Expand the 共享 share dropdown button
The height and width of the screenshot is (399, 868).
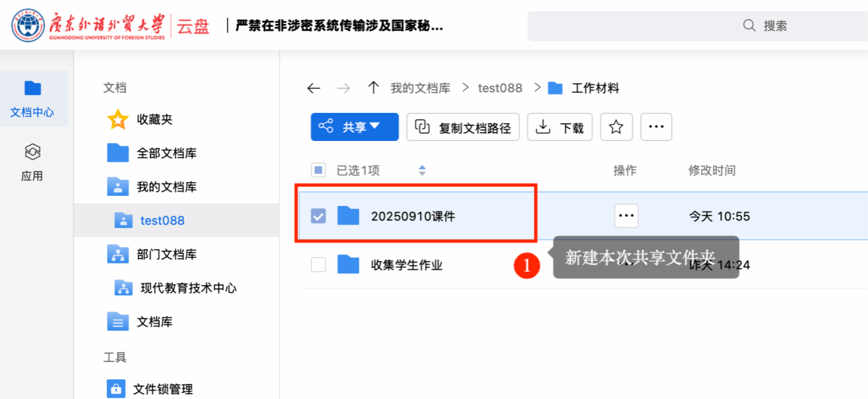(354, 127)
